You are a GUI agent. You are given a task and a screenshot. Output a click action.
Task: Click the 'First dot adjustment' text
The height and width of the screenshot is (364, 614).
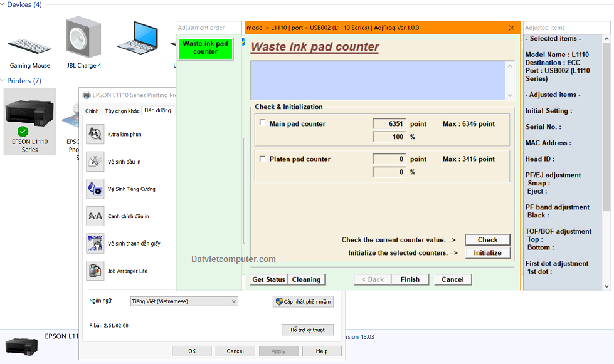tap(557, 264)
